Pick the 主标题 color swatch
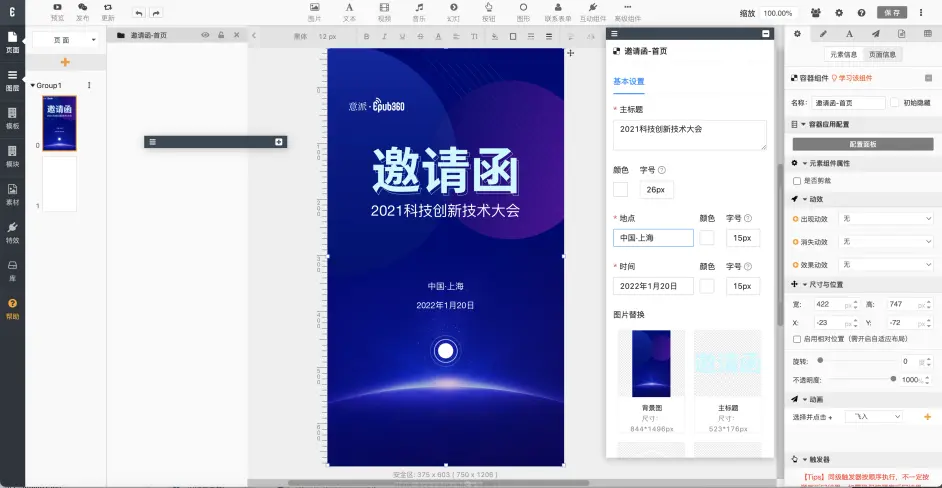Image resolution: width=942 pixels, height=488 pixels. tap(621, 190)
